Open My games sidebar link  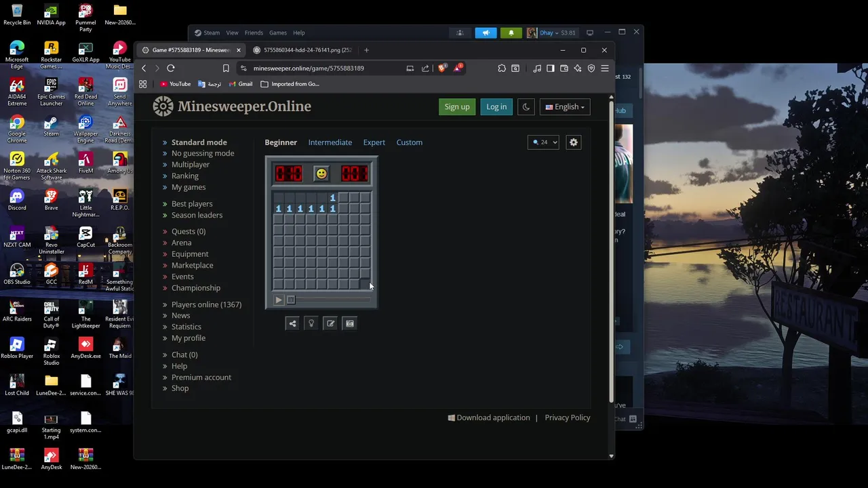(189, 187)
